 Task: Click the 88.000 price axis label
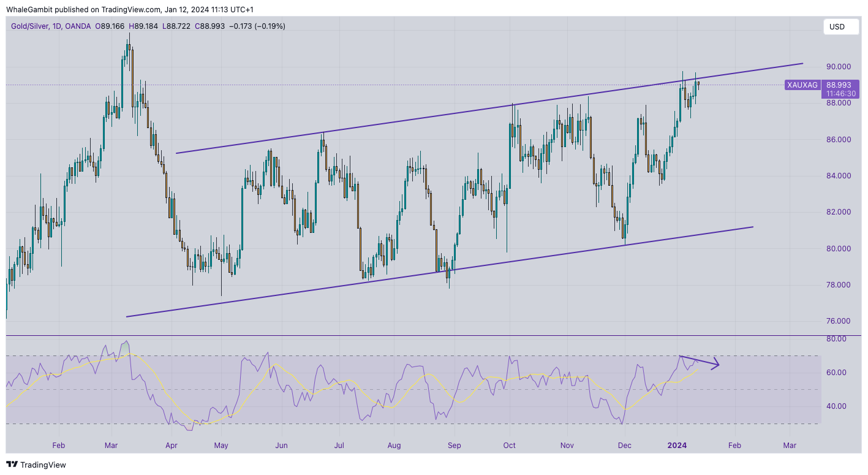tap(838, 103)
